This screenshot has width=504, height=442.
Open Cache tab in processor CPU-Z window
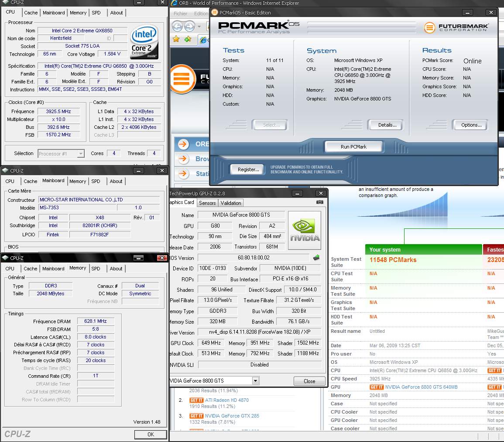(31, 13)
